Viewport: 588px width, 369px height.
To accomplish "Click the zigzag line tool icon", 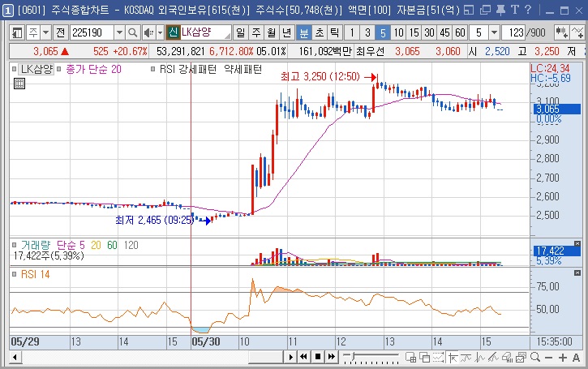I will point(479,358).
